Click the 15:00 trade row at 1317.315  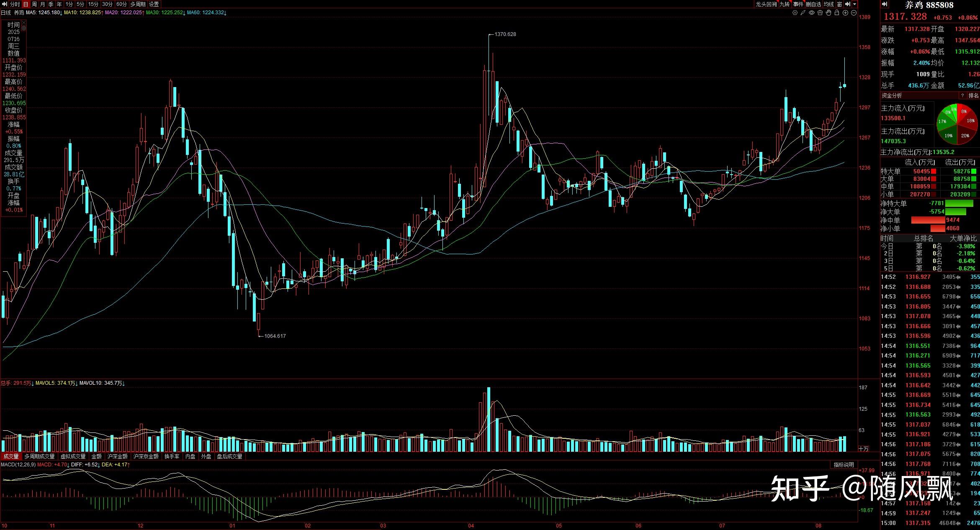click(x=930, y=523)
